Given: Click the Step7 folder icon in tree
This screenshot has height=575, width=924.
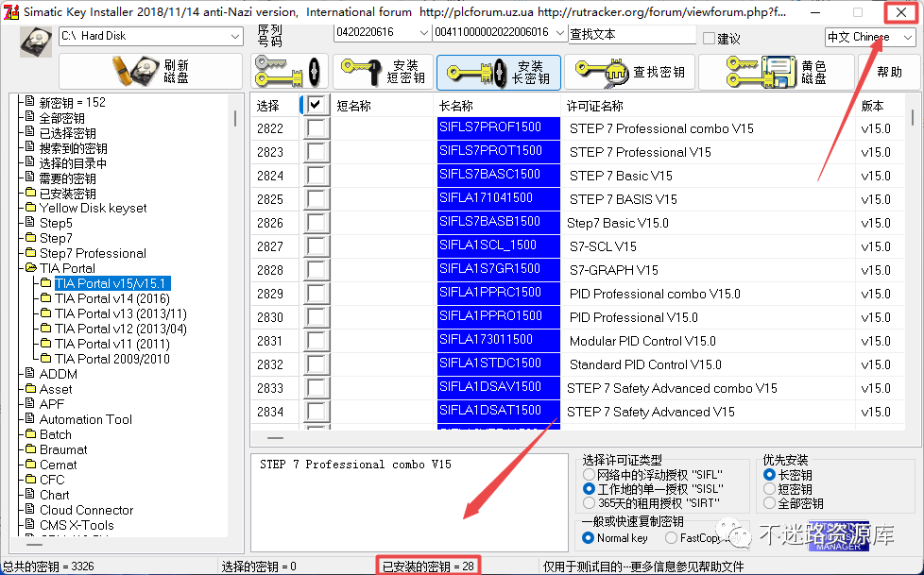Looking at the screenshot, I should click(30, 237).
